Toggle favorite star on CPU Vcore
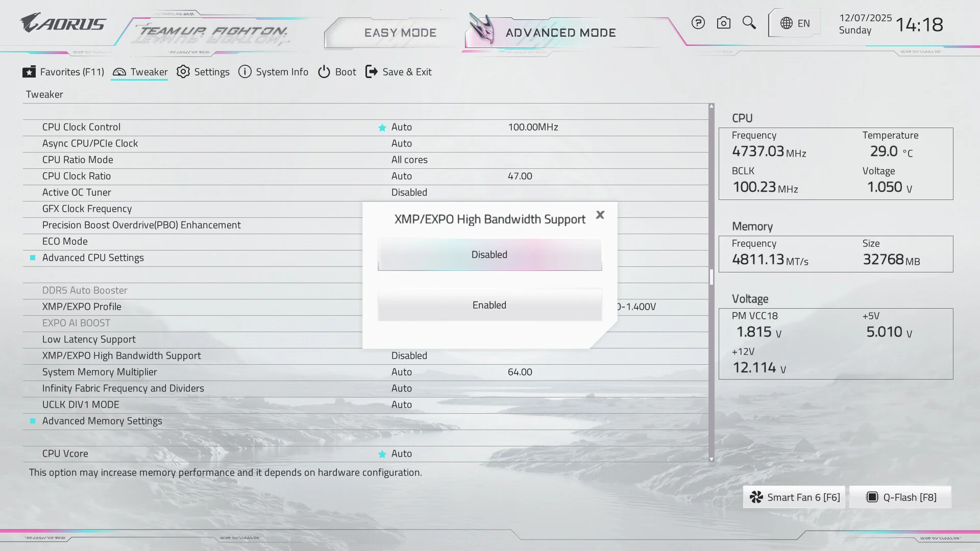This screenshot has height=551, width=980. coord(382,454)
